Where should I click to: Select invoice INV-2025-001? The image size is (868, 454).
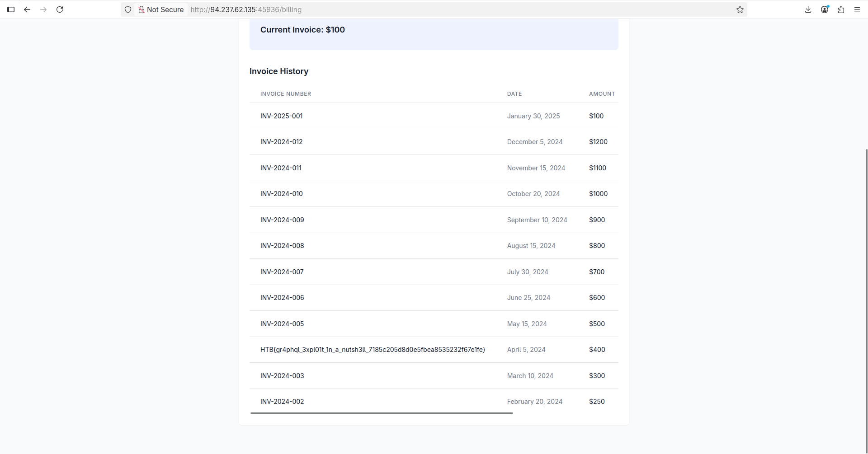click(281, 116)
